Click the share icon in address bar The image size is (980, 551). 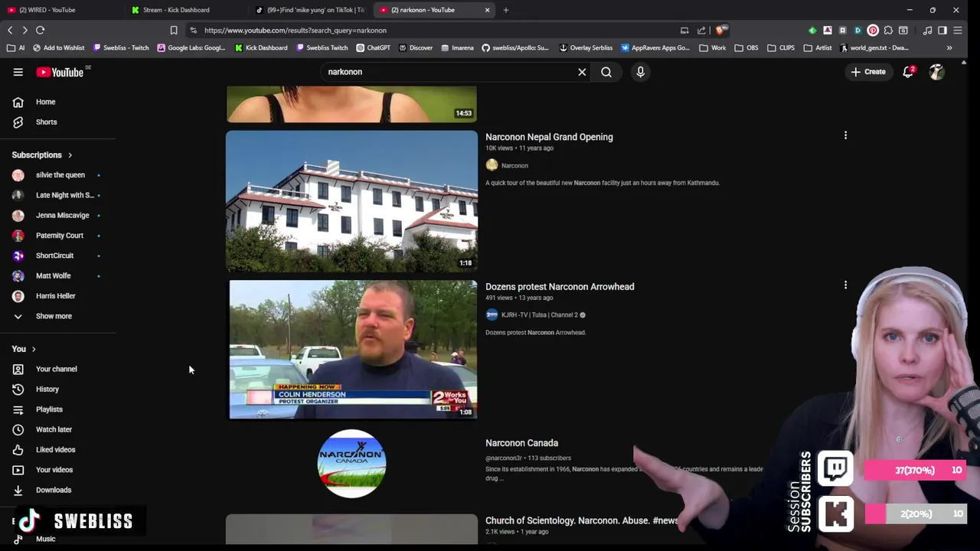coord(701,31)
